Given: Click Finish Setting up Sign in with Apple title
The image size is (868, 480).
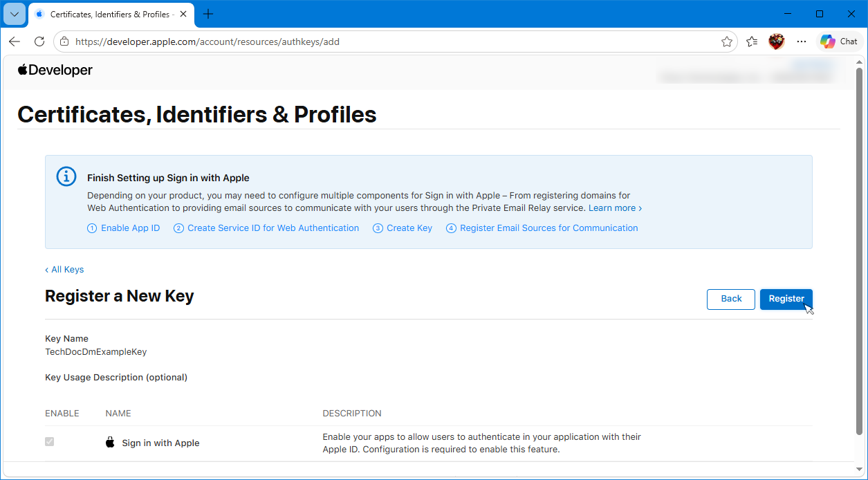Looking at the screenshot, I should (168, 178).
